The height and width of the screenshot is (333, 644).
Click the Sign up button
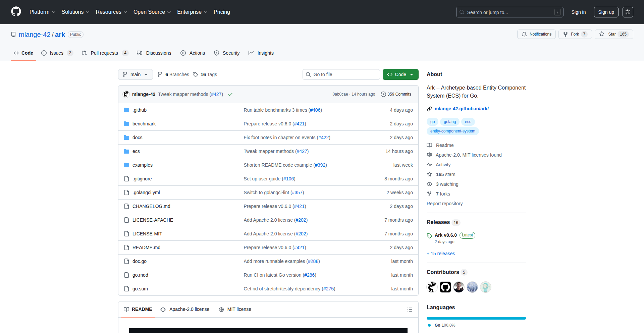[x=606, y=12]
